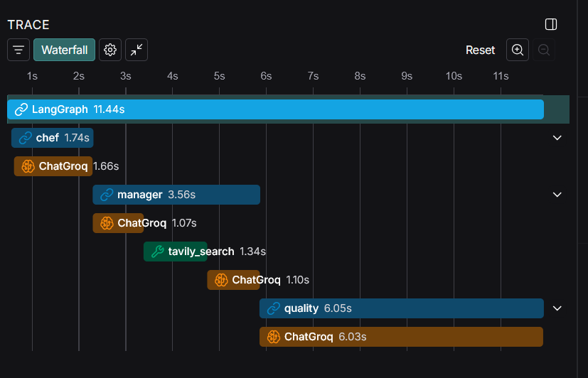The width and height of the screenshot is (588, 378).
Task: Open the ChatGroq 6.03s span
Action: (x=401, y=337)
